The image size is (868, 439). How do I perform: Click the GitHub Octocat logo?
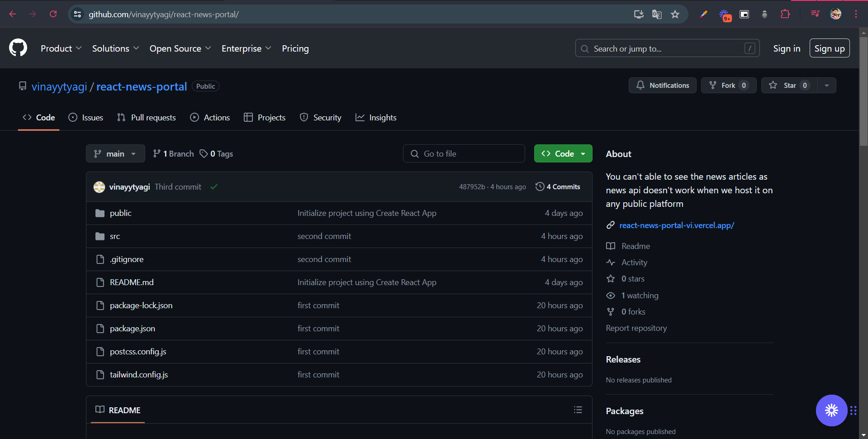coord(18,48)
